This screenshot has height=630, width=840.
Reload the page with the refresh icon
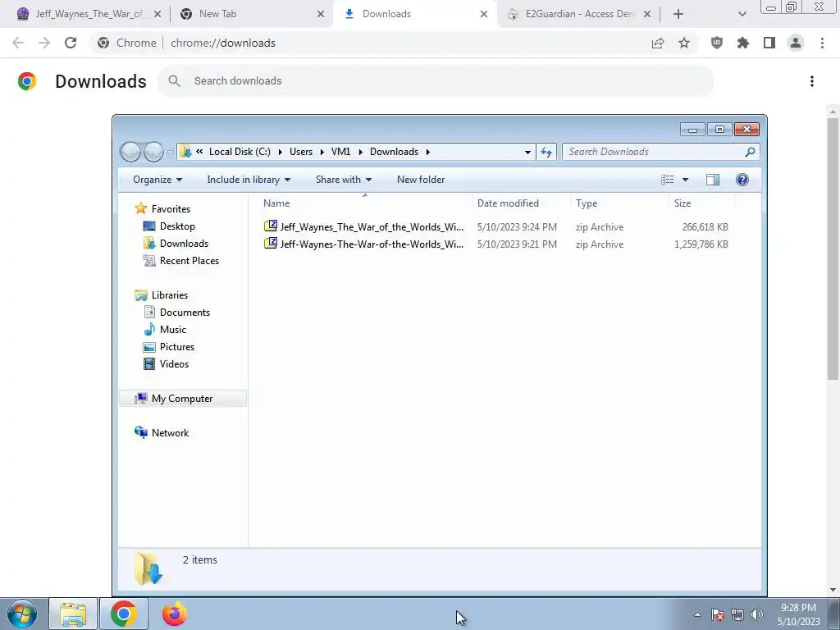click(71, 43)
